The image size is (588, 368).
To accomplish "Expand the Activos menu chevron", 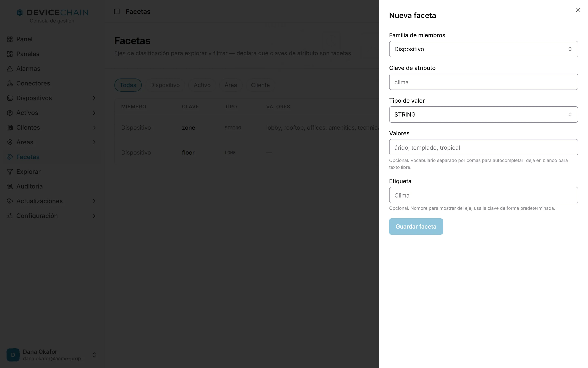I will click(x=94, y=113).
